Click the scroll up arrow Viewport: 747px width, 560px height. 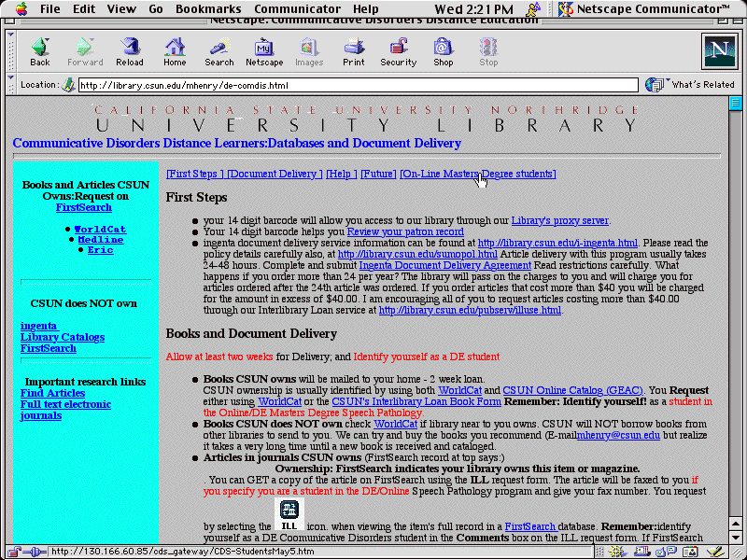[x=736, y=525]
